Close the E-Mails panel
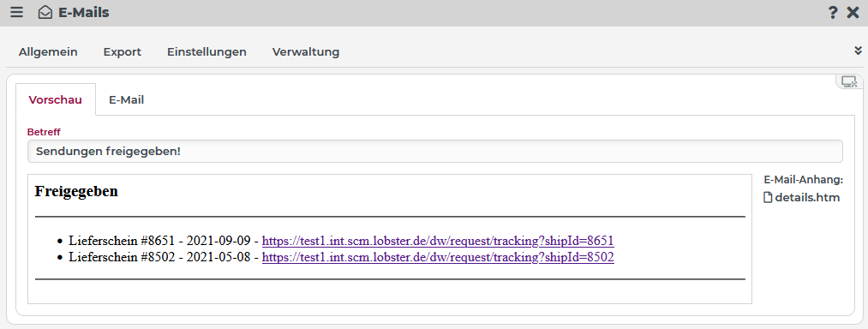The image size is (868, 329). [853, 13]
